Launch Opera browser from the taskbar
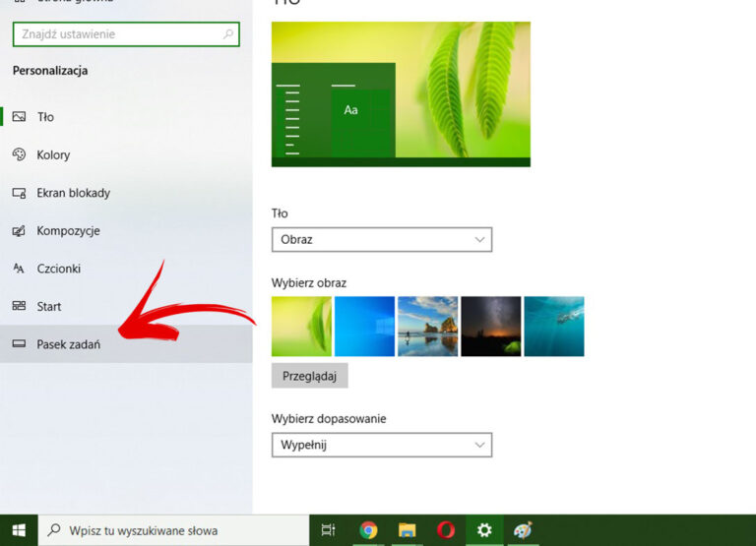Viewport: 756px width, 546px height. coord(446,530)
